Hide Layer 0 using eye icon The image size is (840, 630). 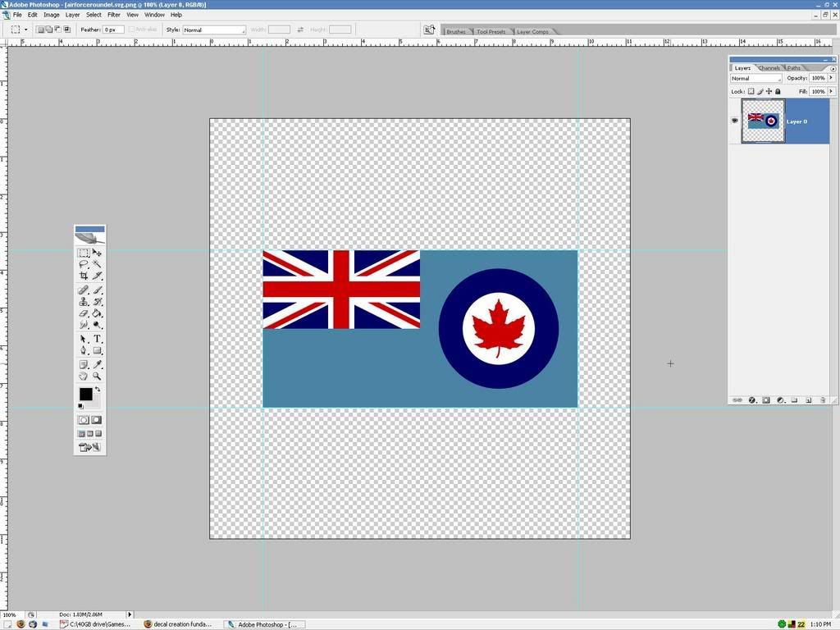[734, 121]
